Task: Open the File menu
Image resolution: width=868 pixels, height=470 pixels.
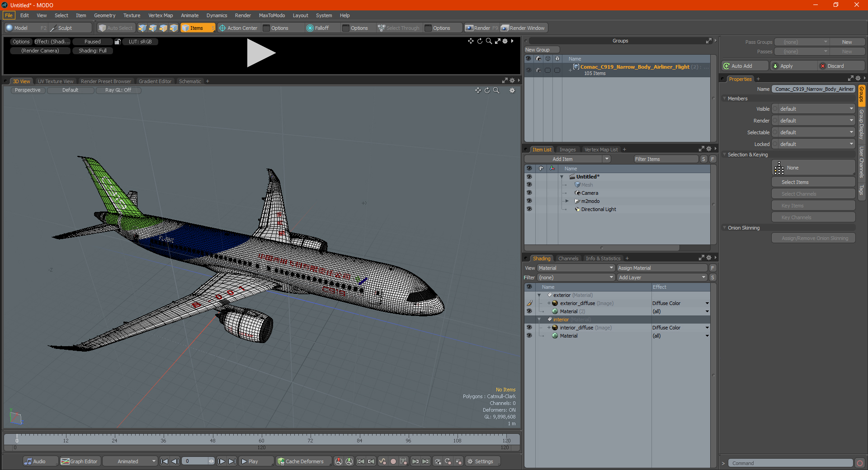Action: point(9,15)
